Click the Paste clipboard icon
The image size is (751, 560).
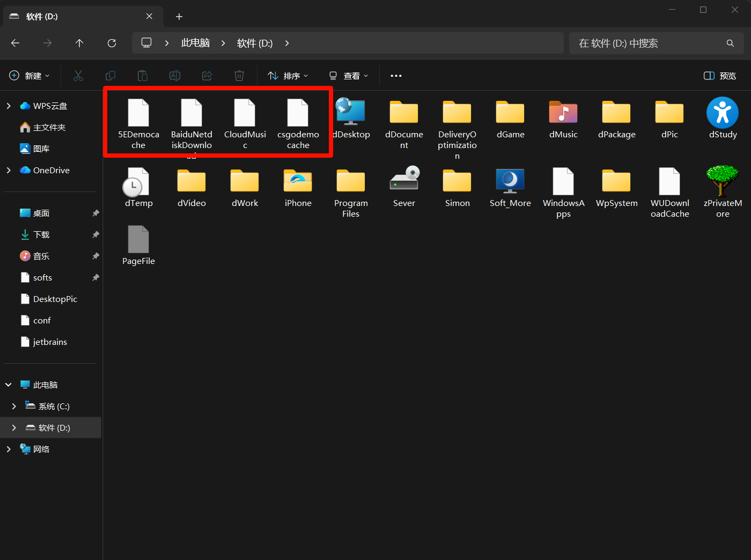pos(143,76)
